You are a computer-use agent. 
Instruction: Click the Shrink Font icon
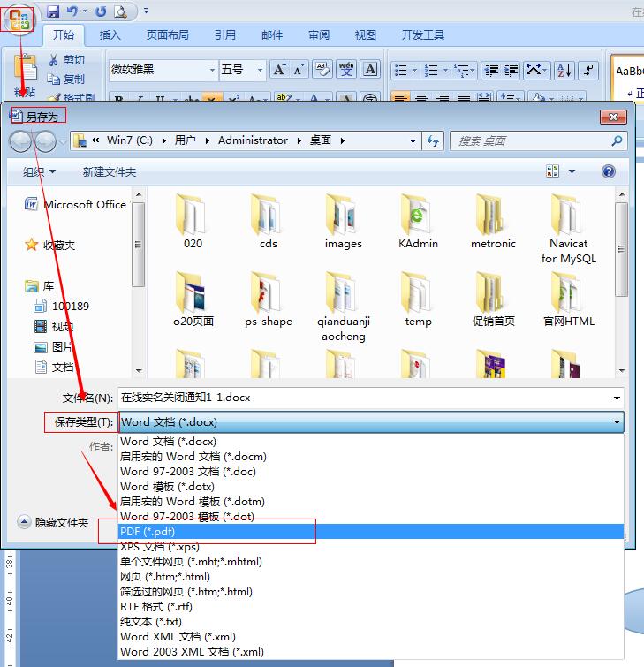click(x=299, y=69)
